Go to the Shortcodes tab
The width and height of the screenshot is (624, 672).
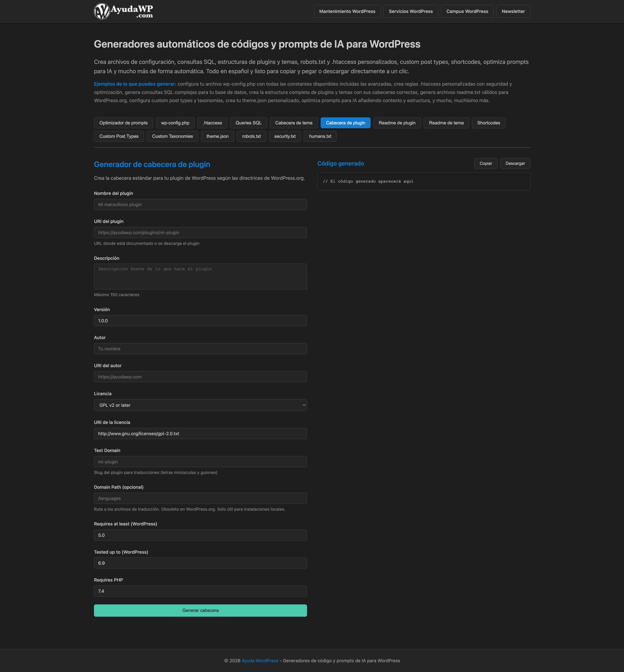point(488,123)
